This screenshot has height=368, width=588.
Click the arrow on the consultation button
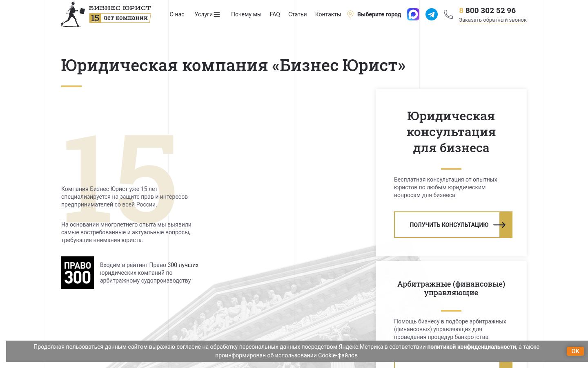499,224
